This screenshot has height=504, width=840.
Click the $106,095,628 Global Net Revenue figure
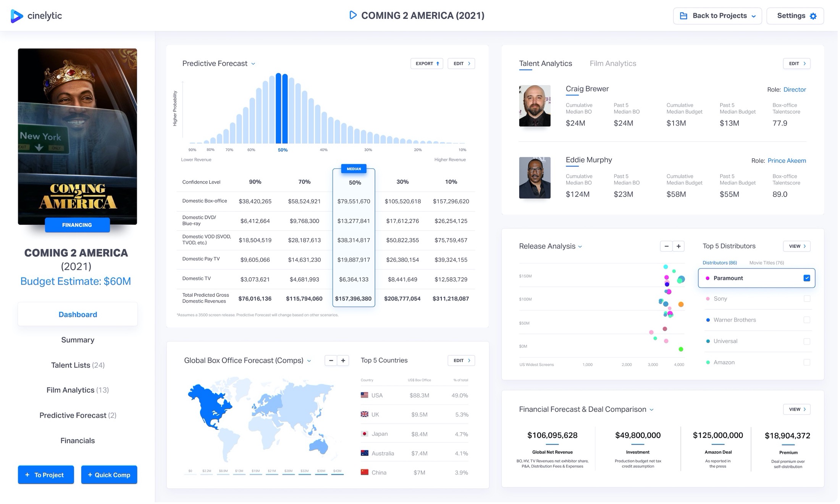tap(552, 435)
